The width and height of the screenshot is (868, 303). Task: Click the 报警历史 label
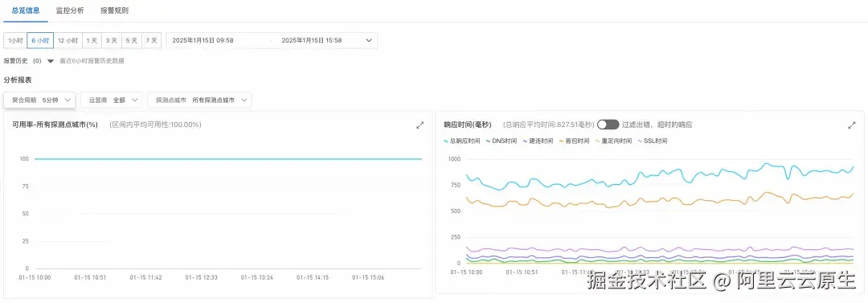(15, 61)
